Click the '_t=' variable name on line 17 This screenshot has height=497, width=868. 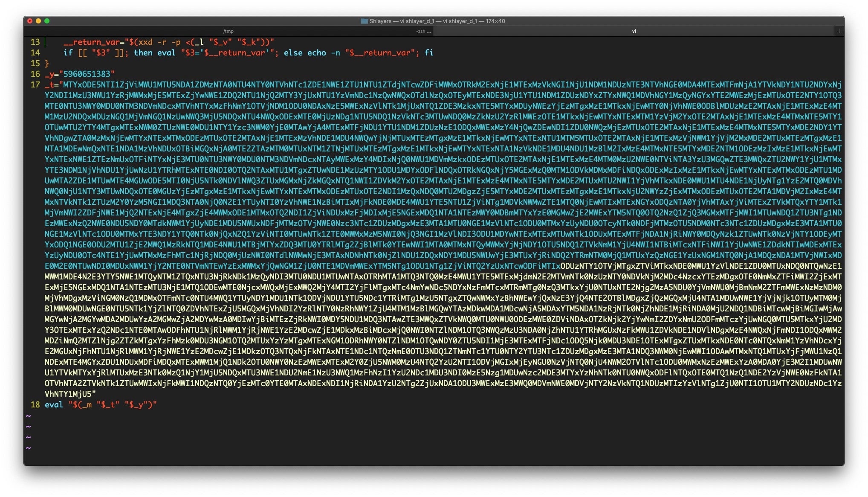tap(51, 84)
